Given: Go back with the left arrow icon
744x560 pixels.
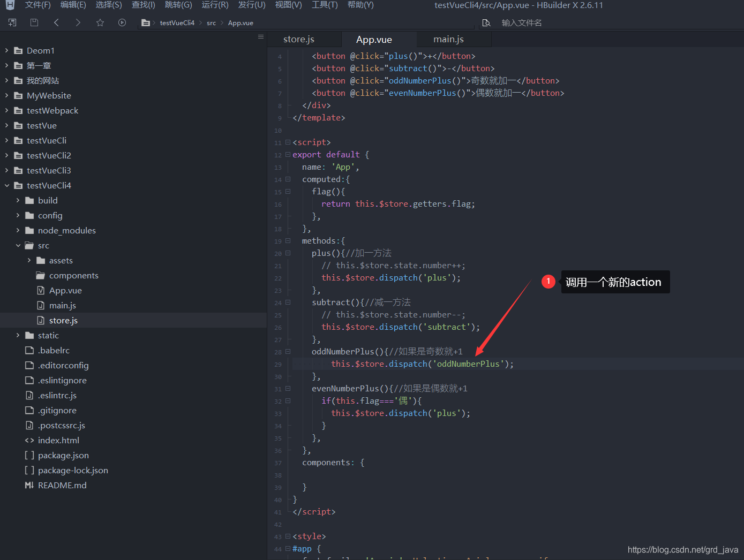Looking at the screenshot, I should pos(56,22).
